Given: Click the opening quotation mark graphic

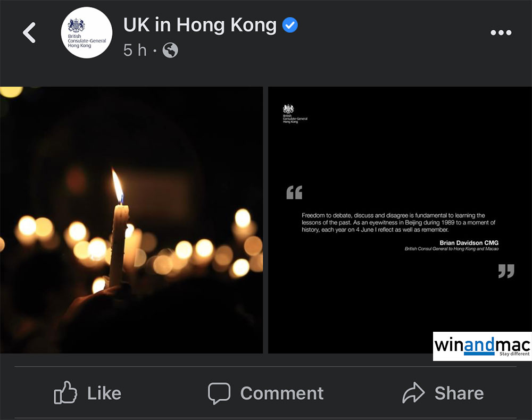Looking at the screenshot, I should coord(294,192).
